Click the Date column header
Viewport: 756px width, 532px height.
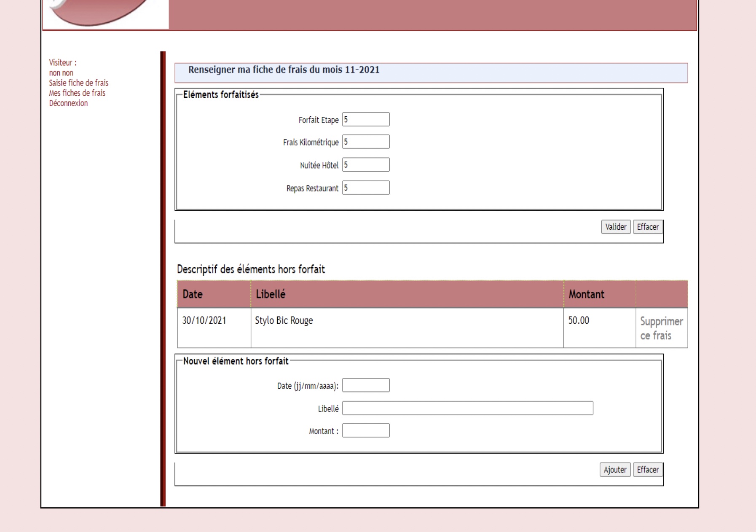coord(214,294)
